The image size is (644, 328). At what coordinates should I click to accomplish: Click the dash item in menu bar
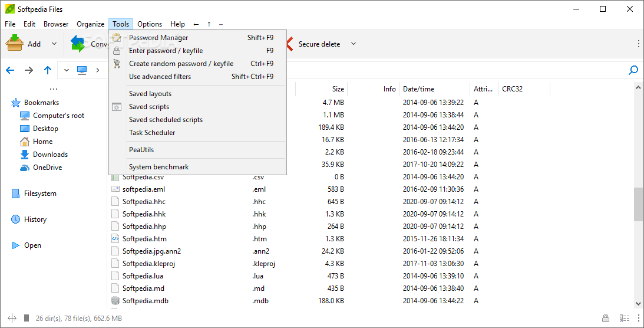(x=221, y=24)
